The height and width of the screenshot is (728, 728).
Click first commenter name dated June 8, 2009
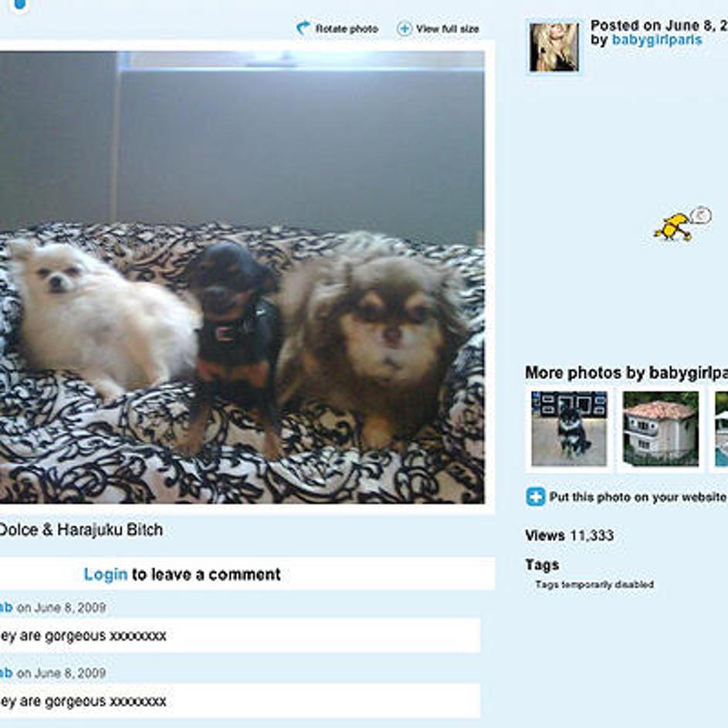(x=6, y=608)
